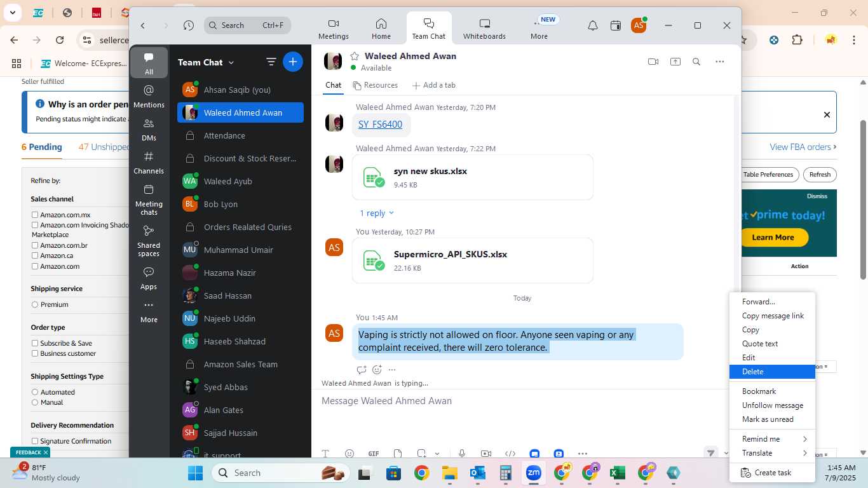The height and width of the screenshot is (488, 868).
Task: Choose Edit from the context menu
Action: [x=772, y=358]
